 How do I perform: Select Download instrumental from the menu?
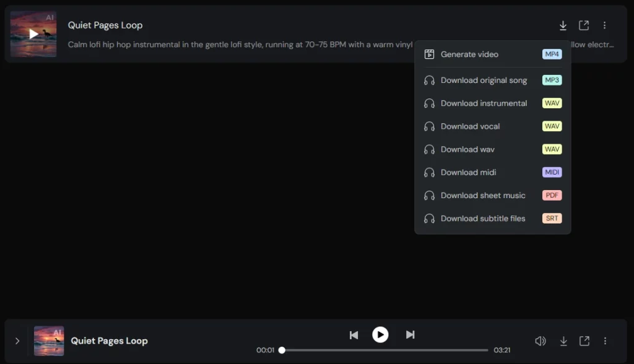tap(483, 103)
